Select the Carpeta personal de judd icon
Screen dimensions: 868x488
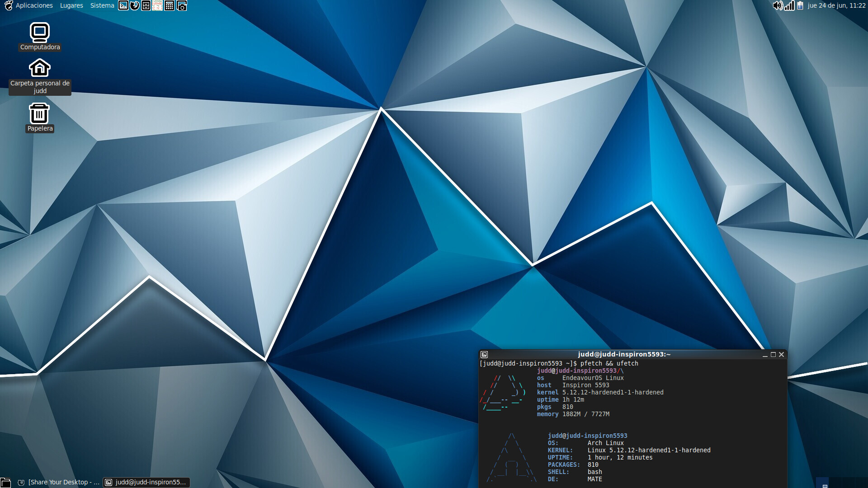coord(40,76)
